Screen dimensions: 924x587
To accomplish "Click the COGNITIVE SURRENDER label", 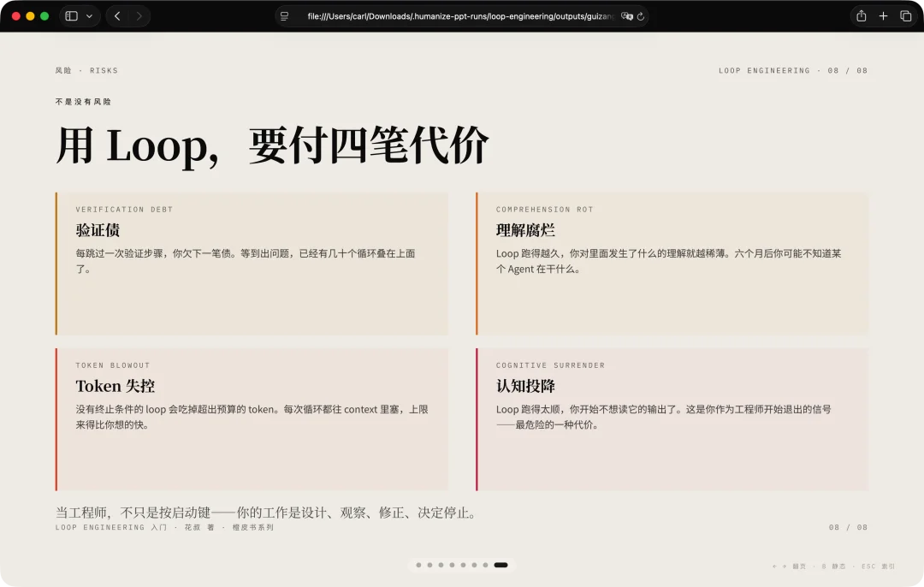I will click(x=550, y=365).
